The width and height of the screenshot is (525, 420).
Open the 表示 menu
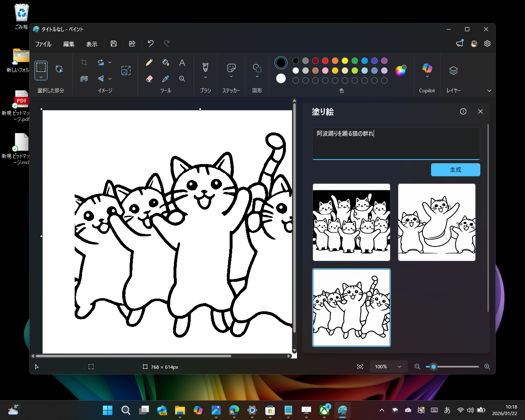point(91,44)
